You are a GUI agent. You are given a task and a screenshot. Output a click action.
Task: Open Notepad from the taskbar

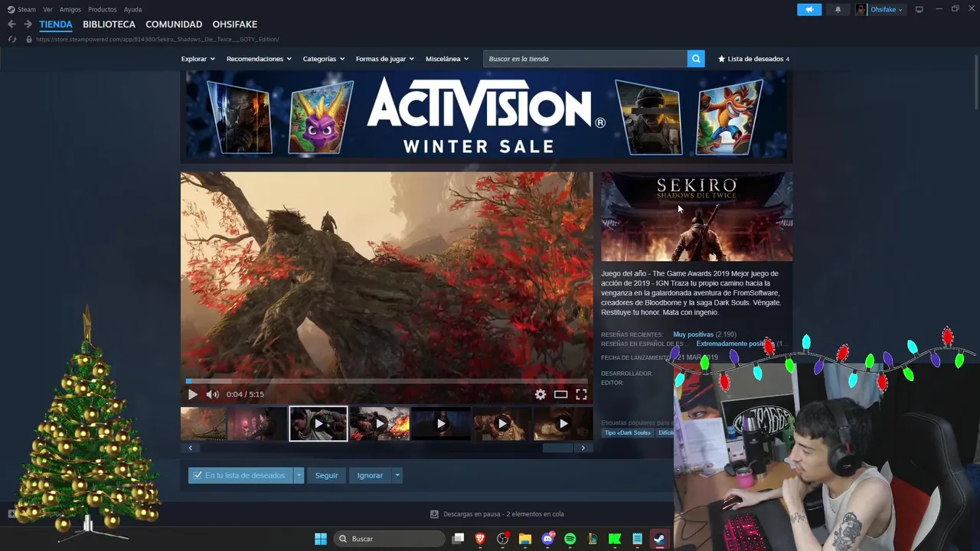[x=637, y=539]
